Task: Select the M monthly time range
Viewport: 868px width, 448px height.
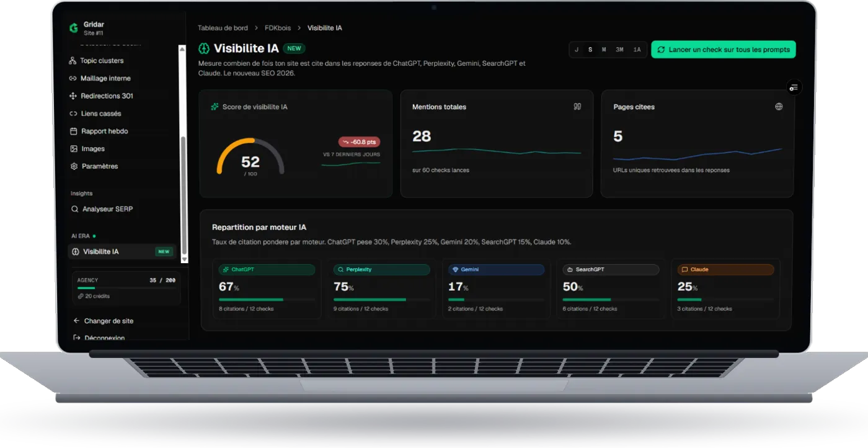Action: click(x=604, y=50)
